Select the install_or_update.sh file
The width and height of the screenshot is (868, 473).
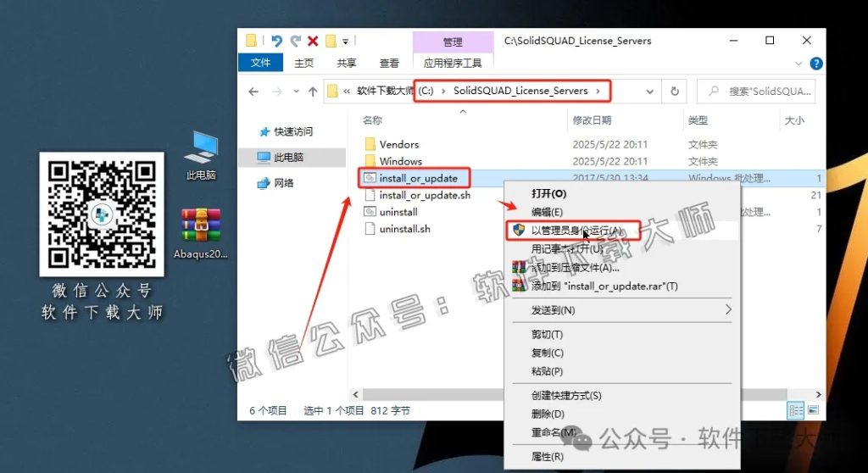coord(425,195)
